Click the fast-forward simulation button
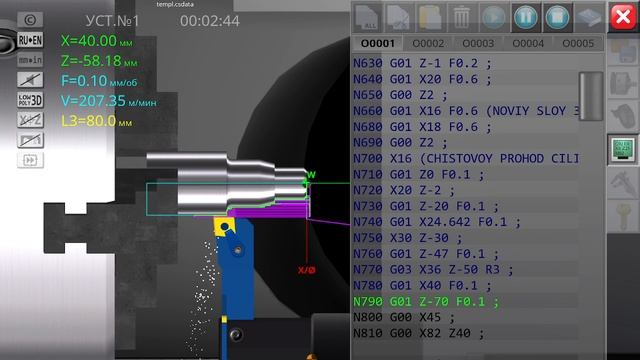 [30, 160]
